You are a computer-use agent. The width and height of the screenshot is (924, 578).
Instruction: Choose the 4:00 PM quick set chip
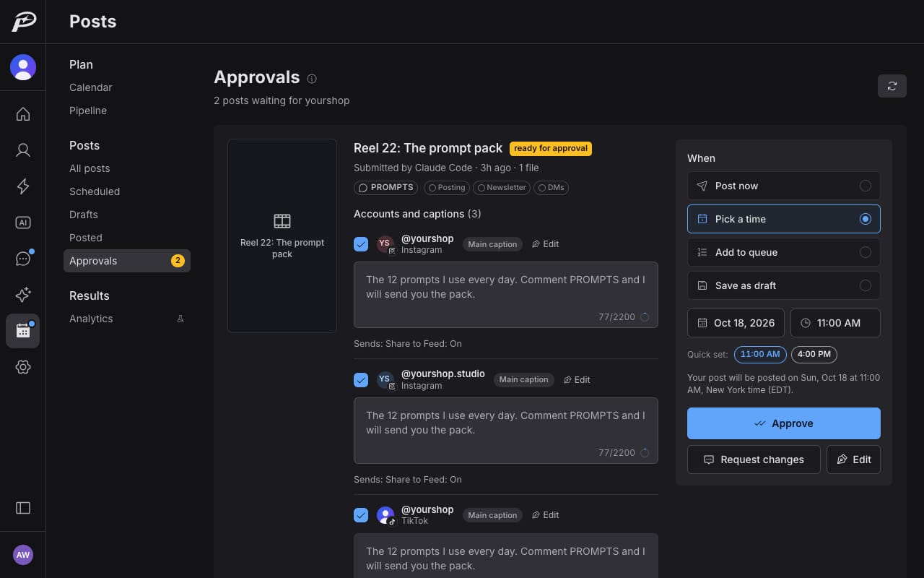point(814,354)
